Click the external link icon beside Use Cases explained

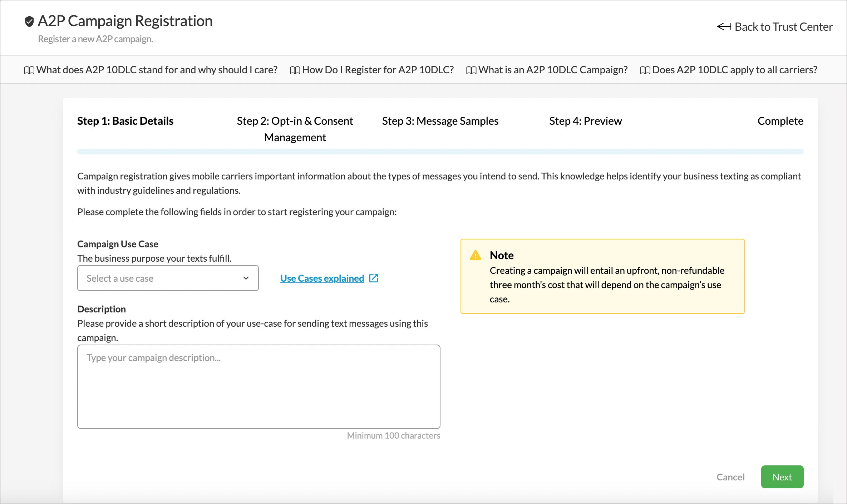(374, 278)
